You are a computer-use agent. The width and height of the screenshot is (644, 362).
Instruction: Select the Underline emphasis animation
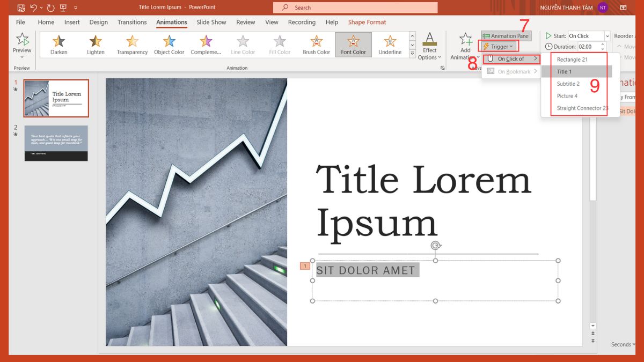pyautogui.click(x=390, y=45)
